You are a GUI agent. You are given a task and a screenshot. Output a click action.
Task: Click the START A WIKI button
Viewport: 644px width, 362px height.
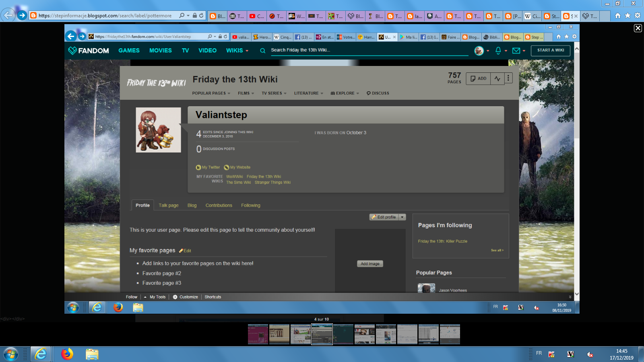[x=551, y=50]
